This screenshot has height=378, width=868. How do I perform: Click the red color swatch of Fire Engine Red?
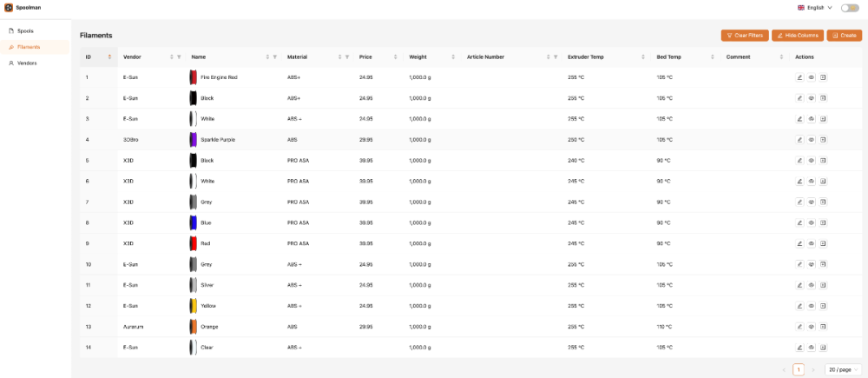(x=194, y=77)
